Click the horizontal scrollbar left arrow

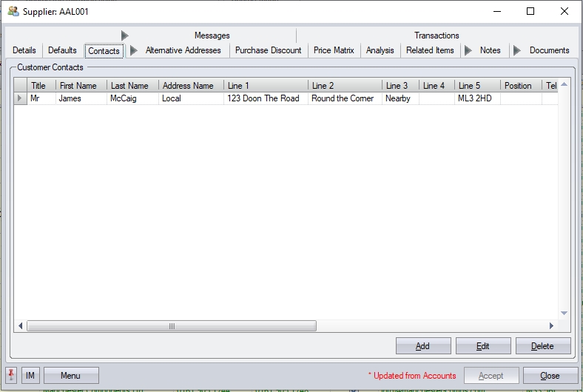[21, 326]
